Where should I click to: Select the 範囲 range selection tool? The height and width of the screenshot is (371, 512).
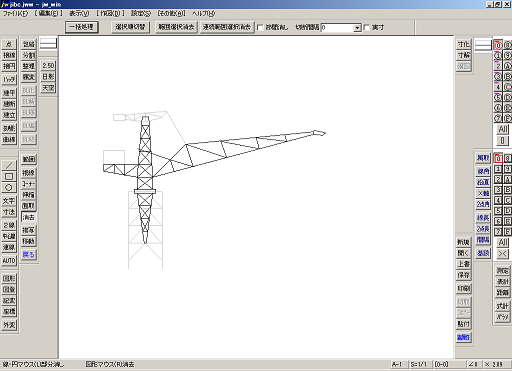[29, 159]
